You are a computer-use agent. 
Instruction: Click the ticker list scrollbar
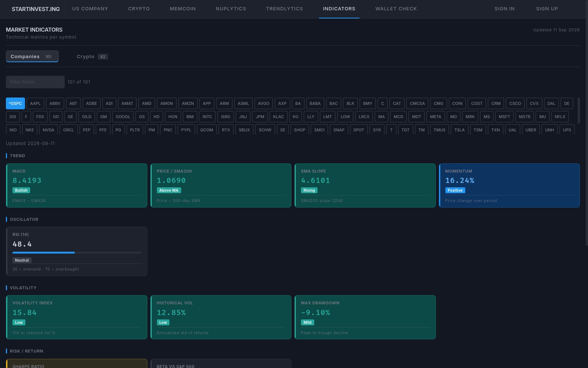pos(579,110)
